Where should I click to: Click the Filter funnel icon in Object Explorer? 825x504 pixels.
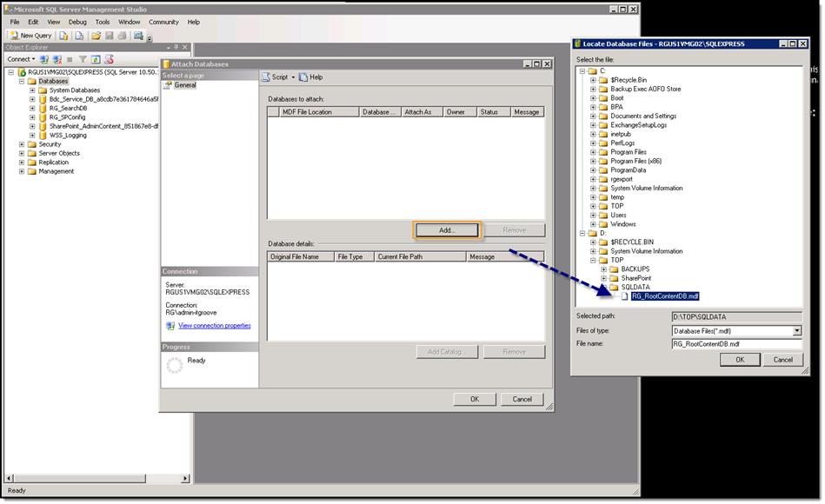coord(83,59)
